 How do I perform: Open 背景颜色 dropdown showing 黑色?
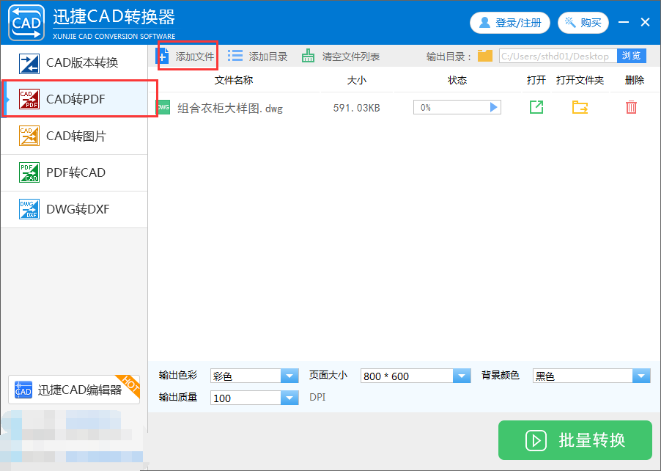(x=641, y=376)
